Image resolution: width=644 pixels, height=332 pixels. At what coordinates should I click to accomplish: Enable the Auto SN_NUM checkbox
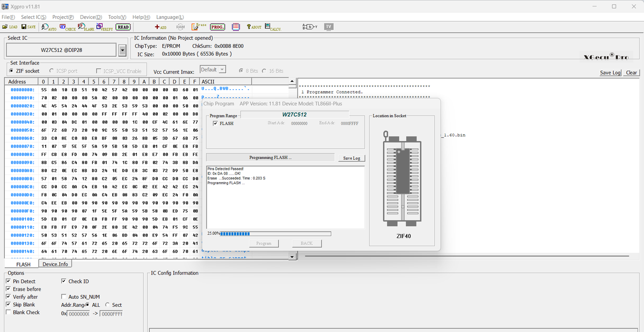64,297
